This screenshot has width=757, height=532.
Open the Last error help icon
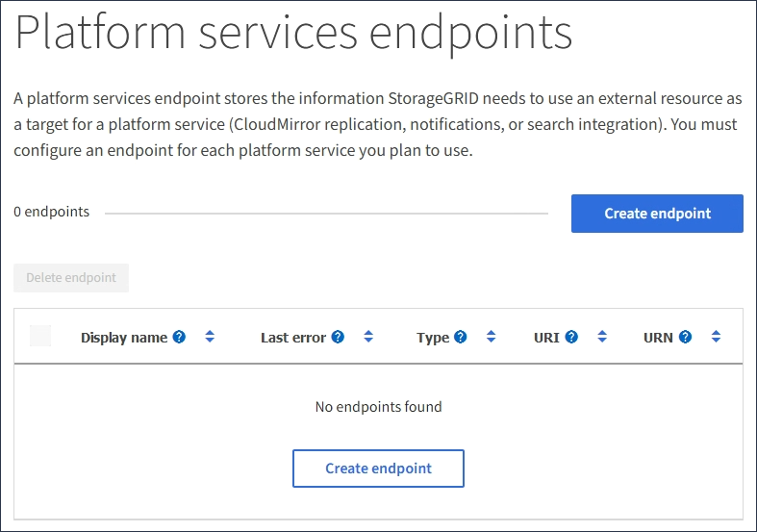[338, 338]
